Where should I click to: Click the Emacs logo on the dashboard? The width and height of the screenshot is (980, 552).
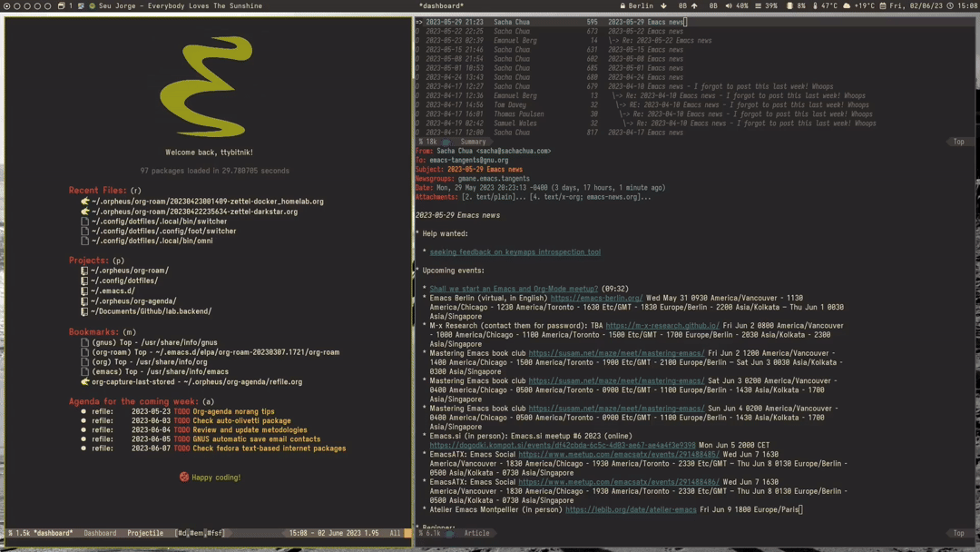pyautogui.click(x=208, y=86)
